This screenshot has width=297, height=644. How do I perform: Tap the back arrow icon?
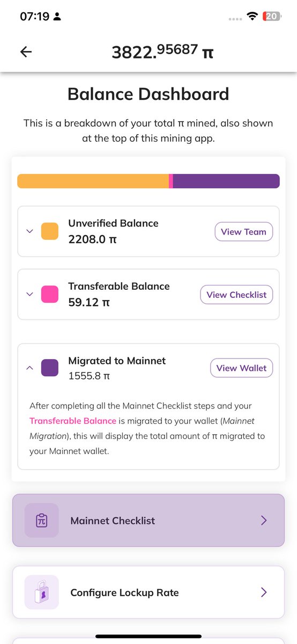26,52
